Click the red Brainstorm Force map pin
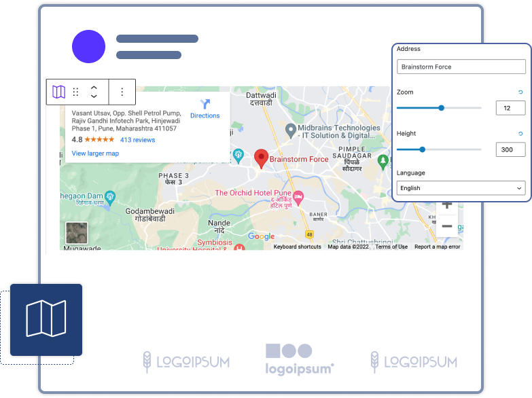 click(262, 158)
